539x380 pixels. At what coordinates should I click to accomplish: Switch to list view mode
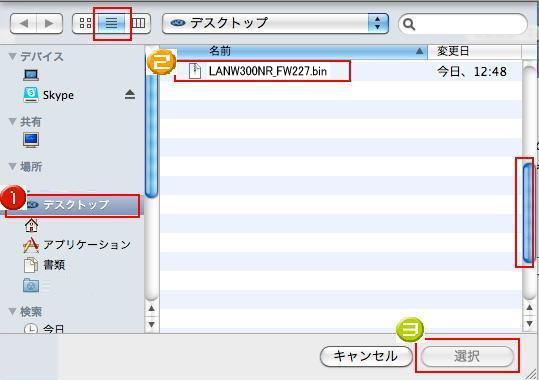(x=111, y=23)
